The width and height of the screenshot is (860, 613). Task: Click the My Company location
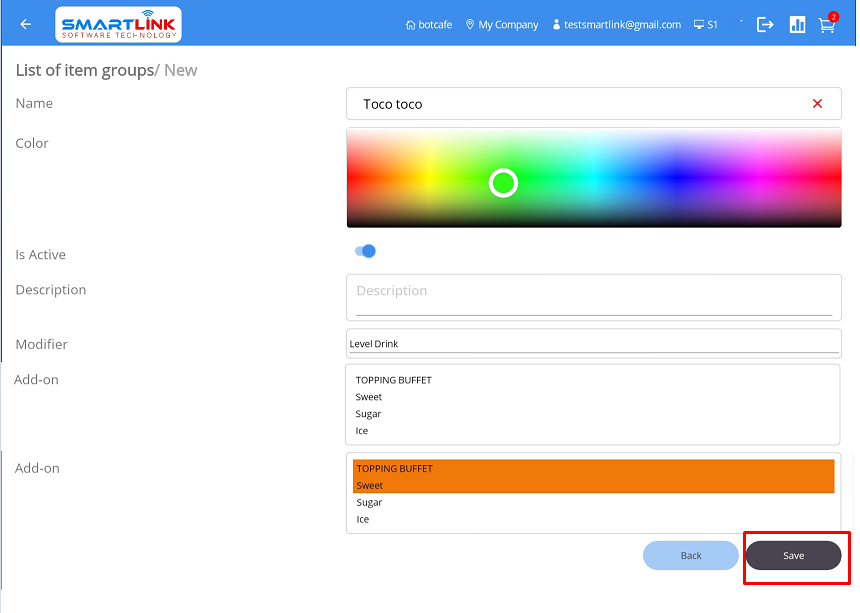(502, 25)
